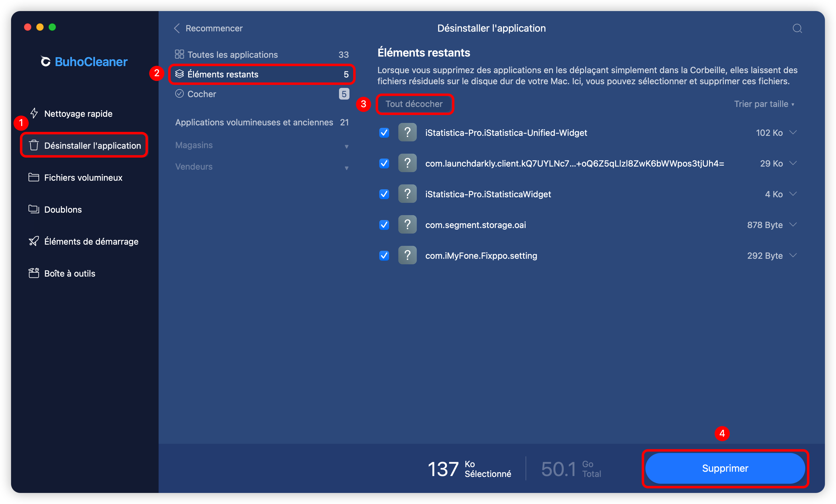
Task: Click the Fichiers volumineux folder icon
Action: 34,177
